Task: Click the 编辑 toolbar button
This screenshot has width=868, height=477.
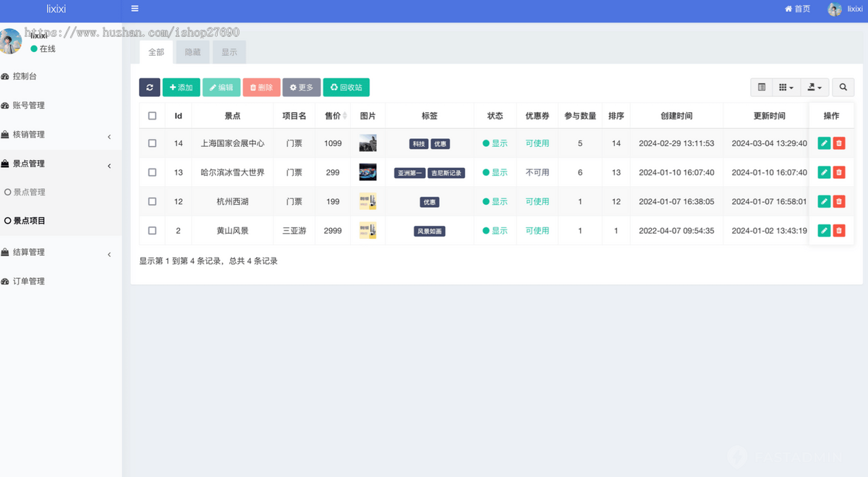Action: coord(221,88)
